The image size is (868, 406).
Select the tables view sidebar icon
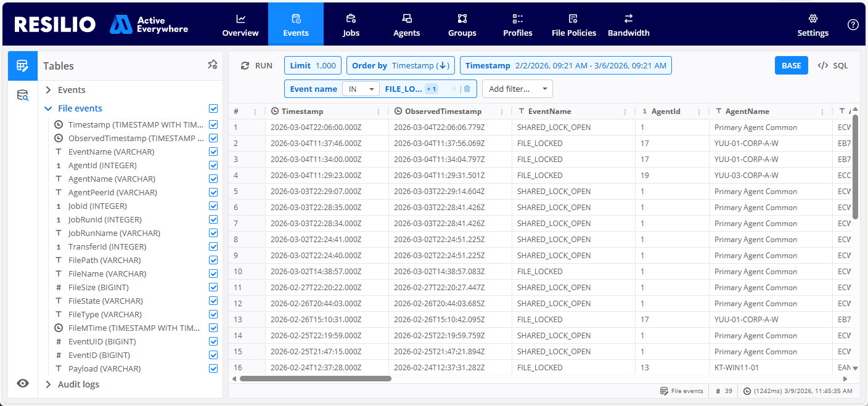pos(23,65)
